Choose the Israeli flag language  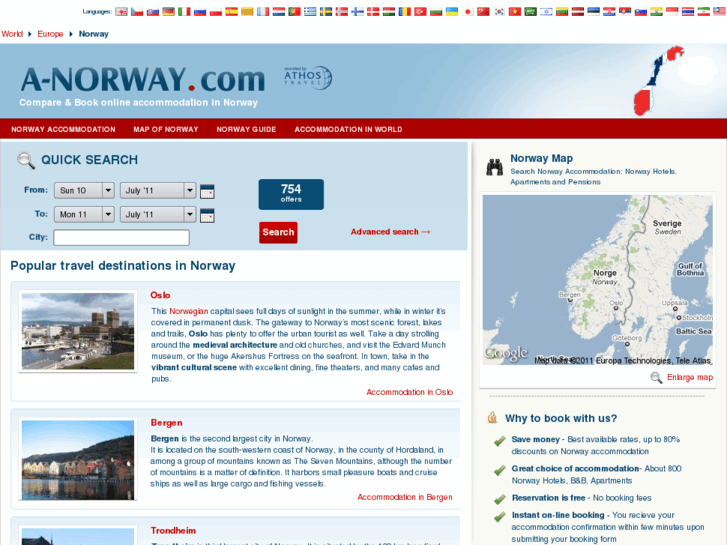546,12
